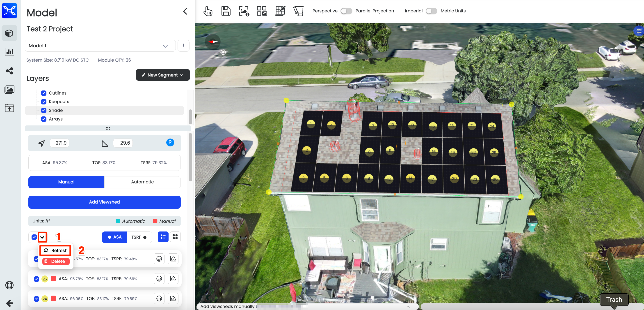Open the model three-dot options menu
This screenshot has width=644, height=310.
point(183,46)
